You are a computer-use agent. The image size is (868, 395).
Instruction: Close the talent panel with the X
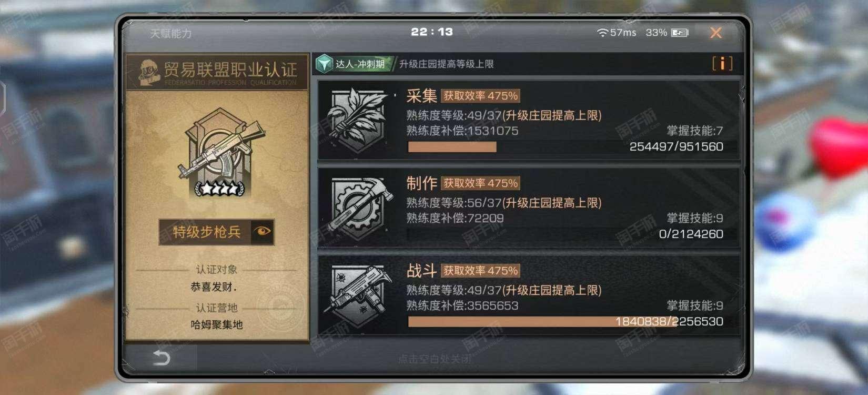tap(715, 33)
